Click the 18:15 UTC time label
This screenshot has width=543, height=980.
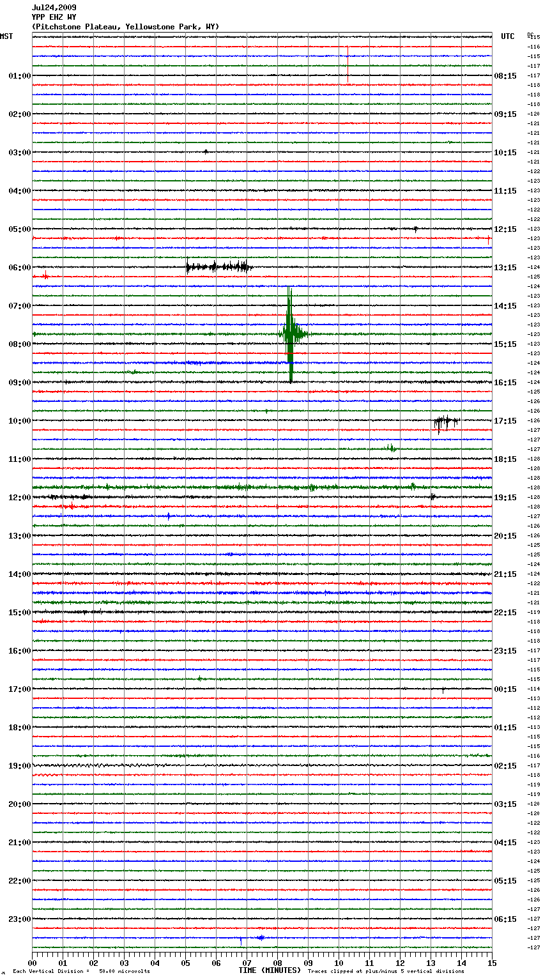tap(505, 459)
